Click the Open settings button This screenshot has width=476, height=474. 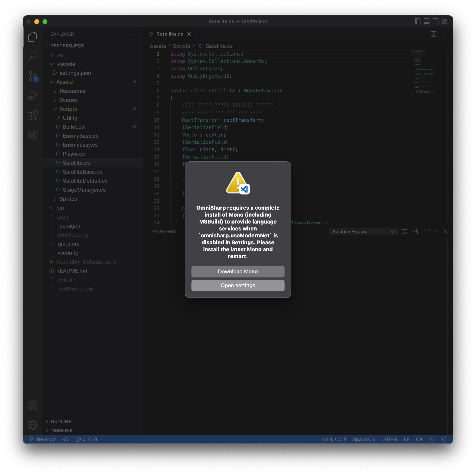coord(238,285)
